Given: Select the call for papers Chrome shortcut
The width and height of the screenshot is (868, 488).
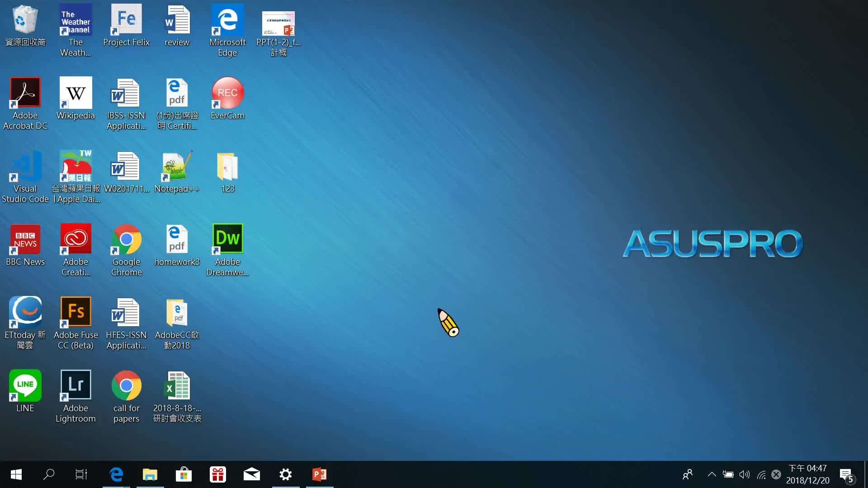Looking at the screenshot, I should [126, 396].
